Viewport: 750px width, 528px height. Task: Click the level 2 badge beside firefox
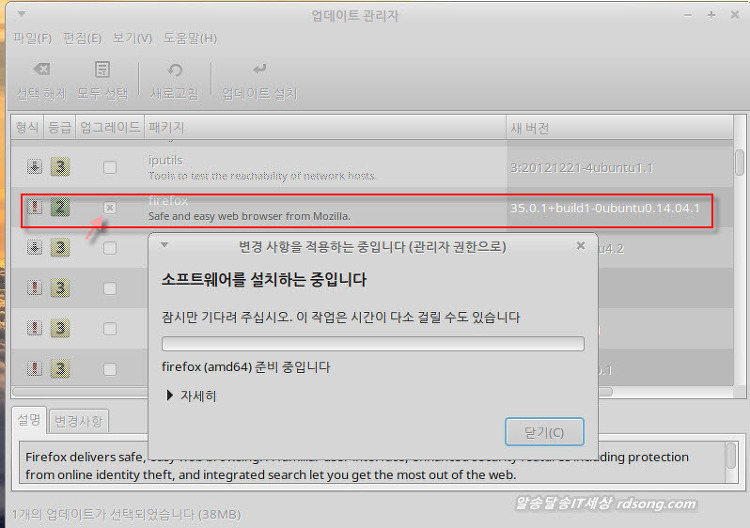point(60,208)
